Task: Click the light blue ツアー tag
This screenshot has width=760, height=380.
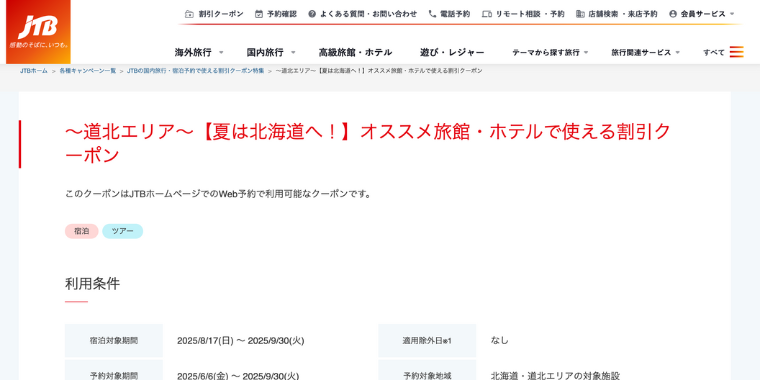Action: click(123, 231)
